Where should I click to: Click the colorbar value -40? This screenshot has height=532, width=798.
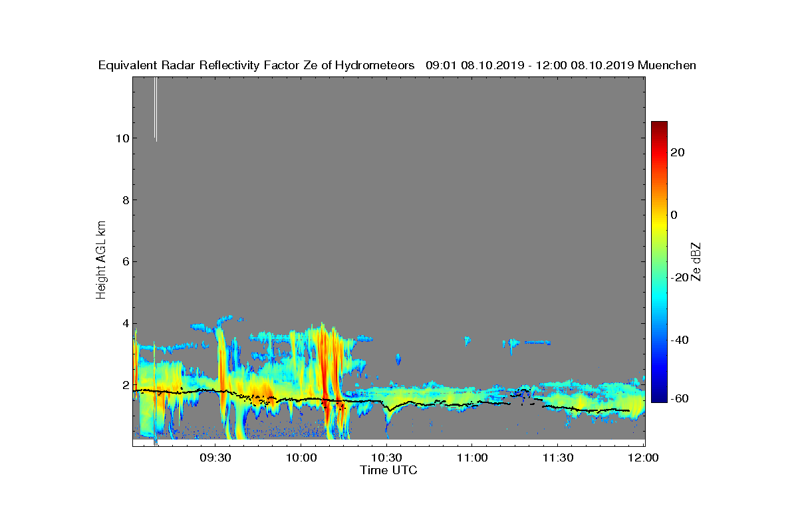click(x=680, y=340)
